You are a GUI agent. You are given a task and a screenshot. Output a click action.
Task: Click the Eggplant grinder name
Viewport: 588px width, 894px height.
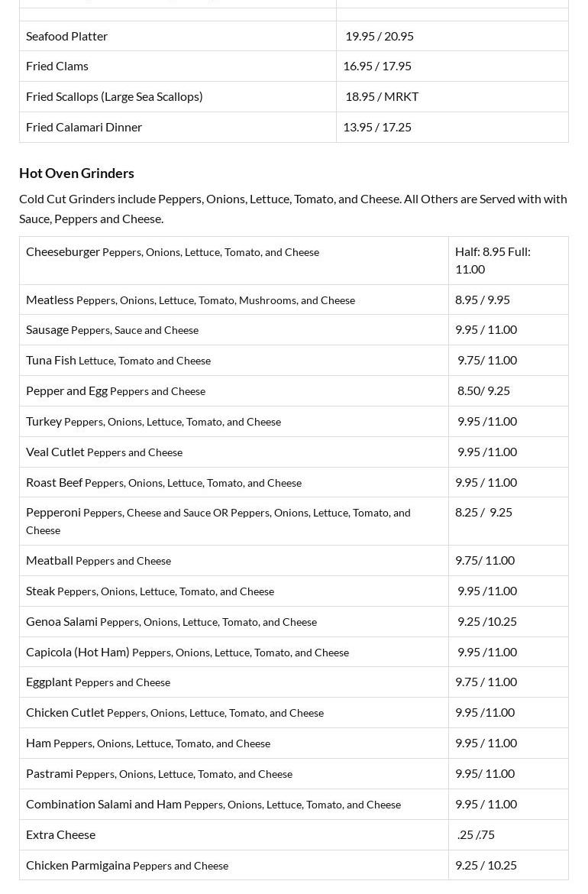coord(50,682)
